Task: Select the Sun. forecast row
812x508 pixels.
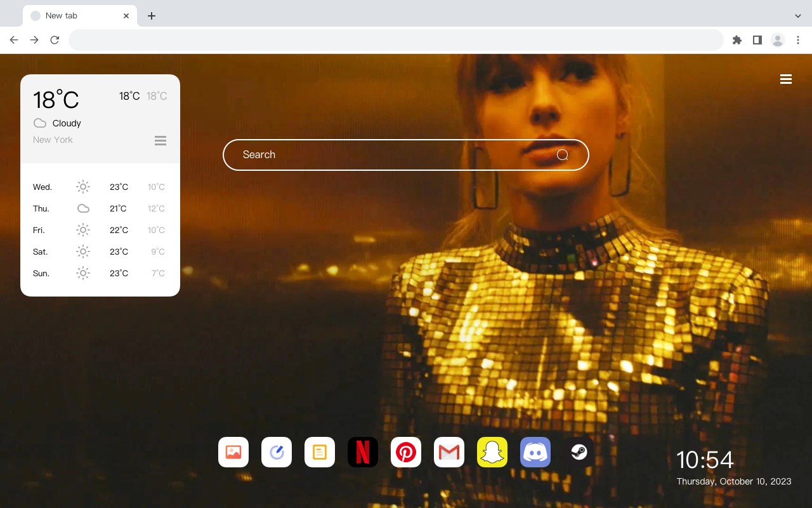Action: tap(100, 273)
